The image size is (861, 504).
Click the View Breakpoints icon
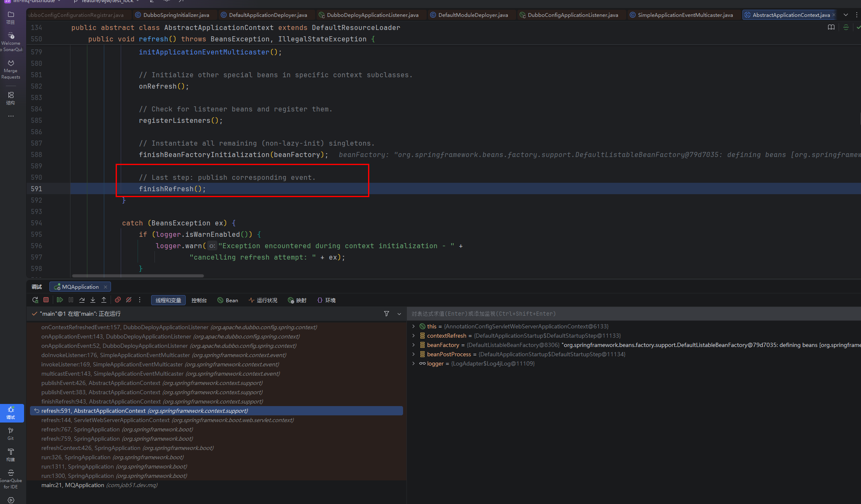pyautogui.click(x=118, y=300)
